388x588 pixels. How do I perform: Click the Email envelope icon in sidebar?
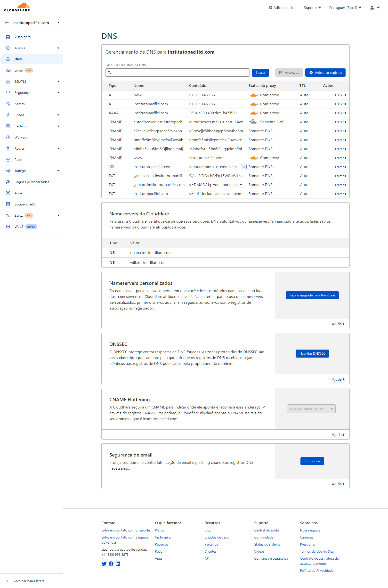8,70
